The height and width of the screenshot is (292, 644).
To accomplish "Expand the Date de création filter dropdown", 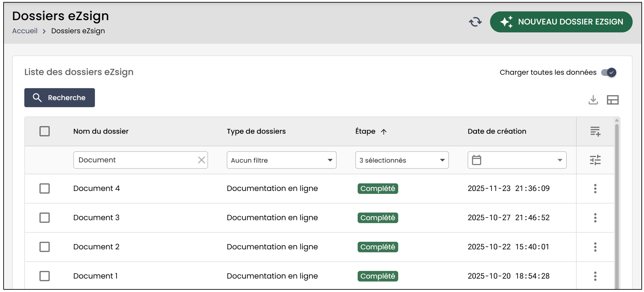I will click(x=517, y=160).
